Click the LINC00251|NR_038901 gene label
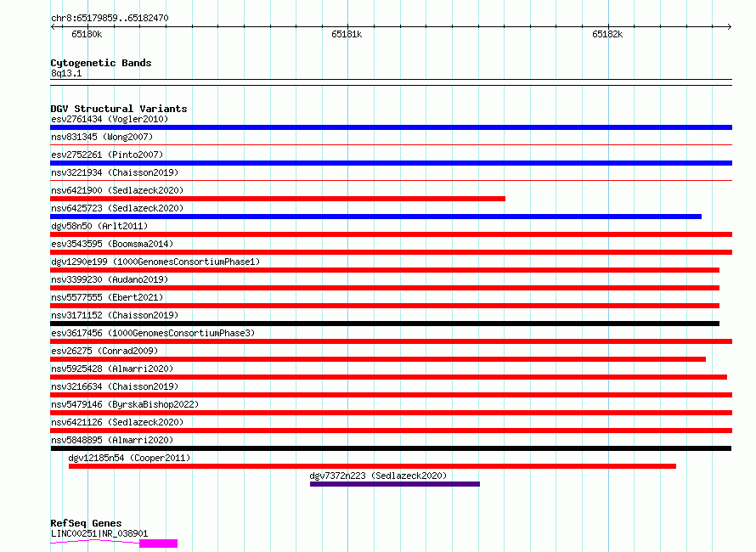Image resolution: width=756 pixels, height=552 pixels. pyautogui.click(x=99, y=533)
